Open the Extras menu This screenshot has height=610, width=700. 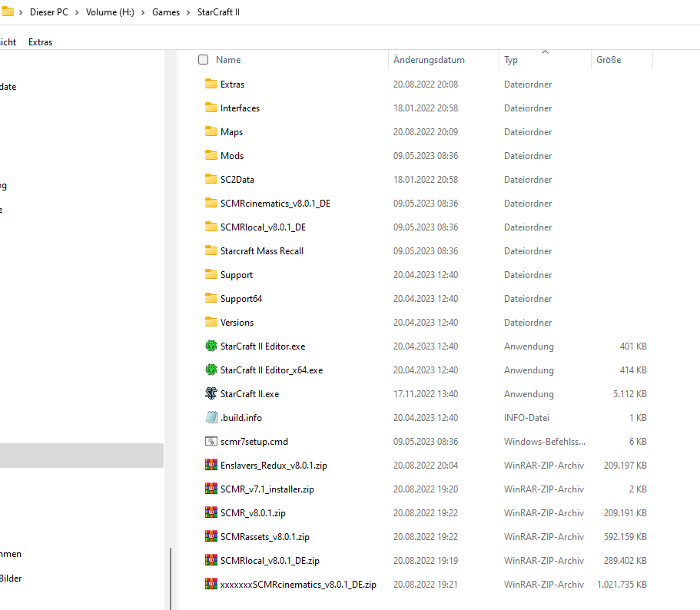click(x=40, y=41)
